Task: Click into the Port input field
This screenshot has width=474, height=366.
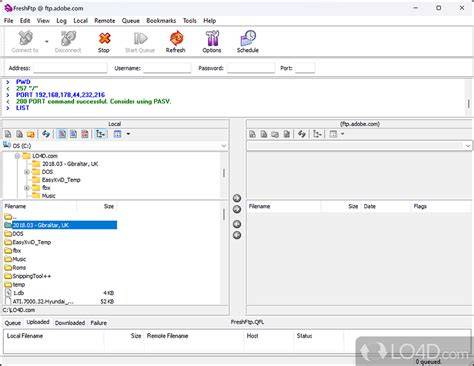Action: pyautogui.click(x=305, y=68)
